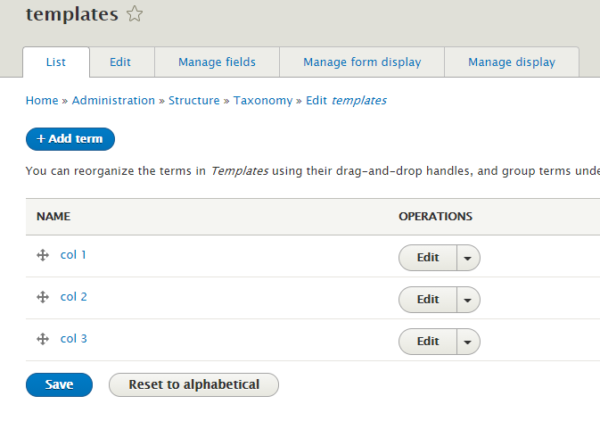The image size is (600, 421).
Task: Edit the col 1 term
Action: (428, 258)
